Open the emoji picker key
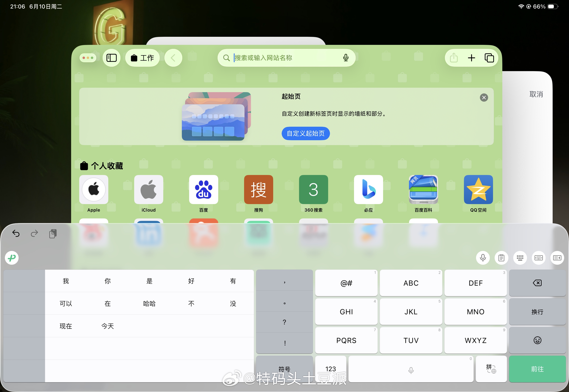The height and width of the screenshot is (392, 569). tap(537, 340)
